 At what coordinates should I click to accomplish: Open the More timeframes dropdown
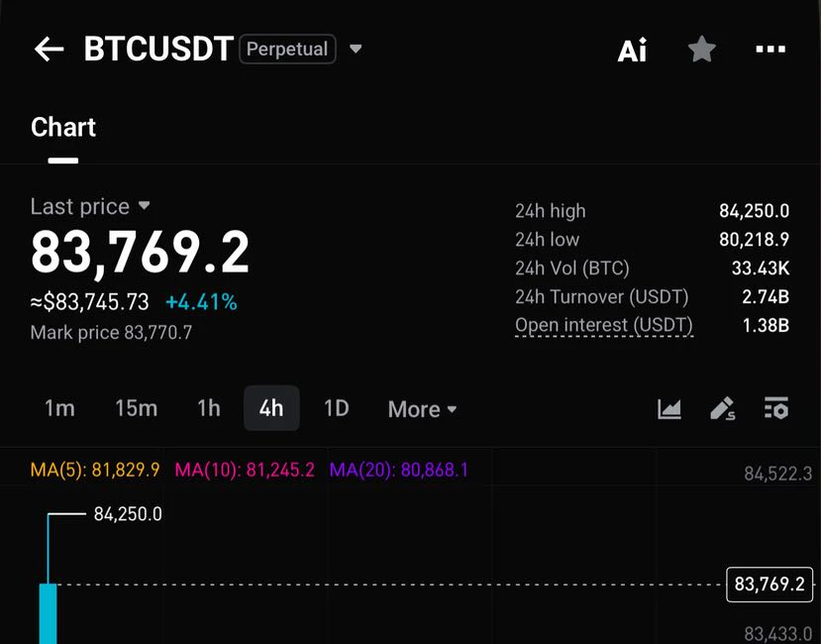(x=422, y=409)
